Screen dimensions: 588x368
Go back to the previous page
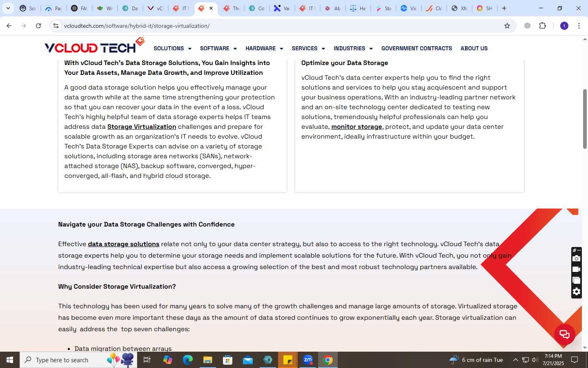pos(9,26)
